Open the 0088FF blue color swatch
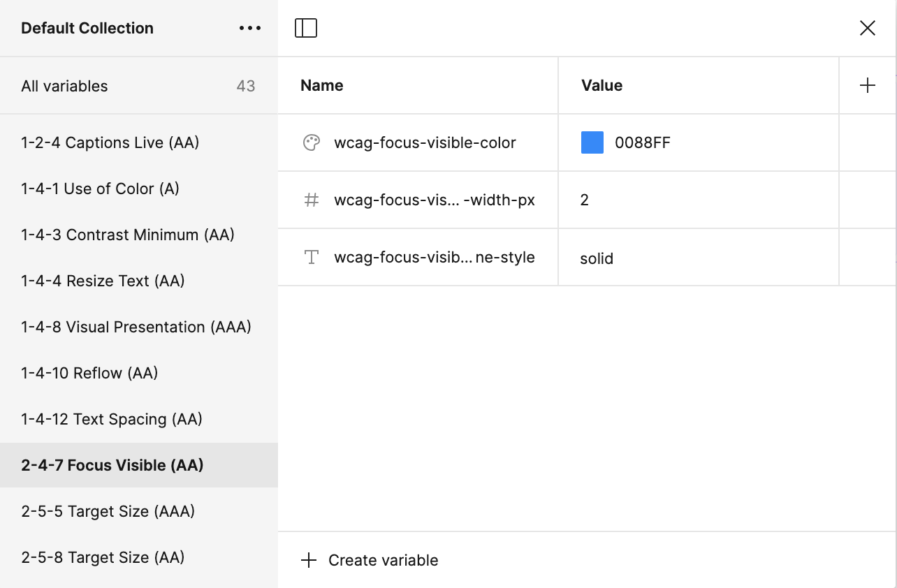This screenshot has height=588, width=897. 592,143
